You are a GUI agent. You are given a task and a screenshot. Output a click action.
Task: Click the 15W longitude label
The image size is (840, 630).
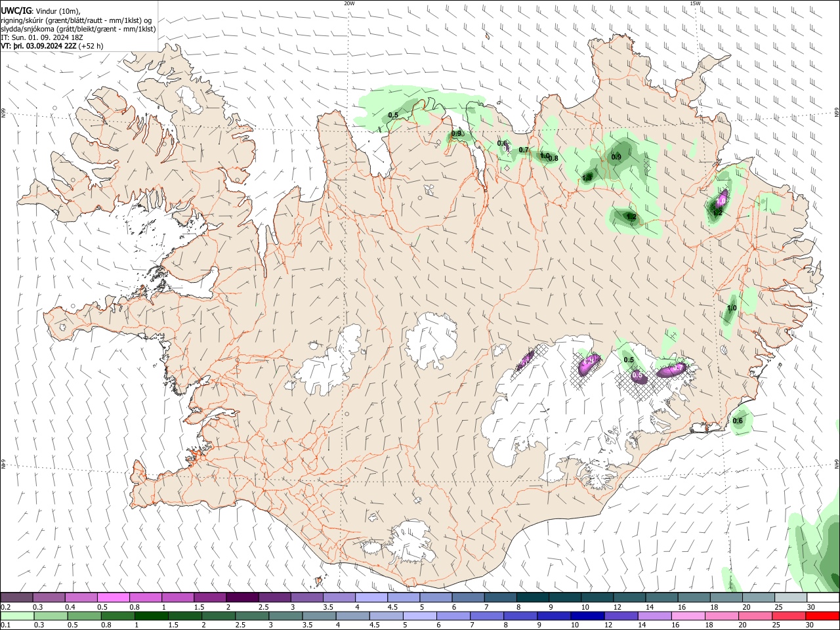click(695, 3)
